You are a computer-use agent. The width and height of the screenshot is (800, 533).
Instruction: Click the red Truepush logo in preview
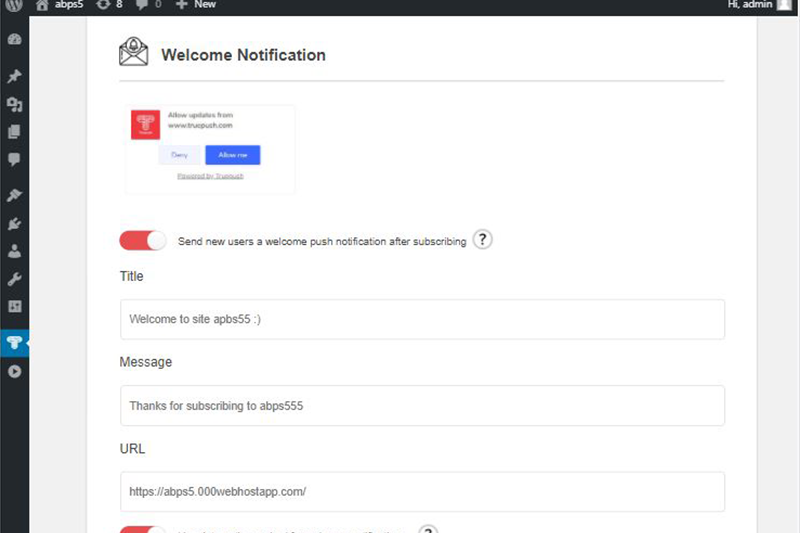[145, 124]
